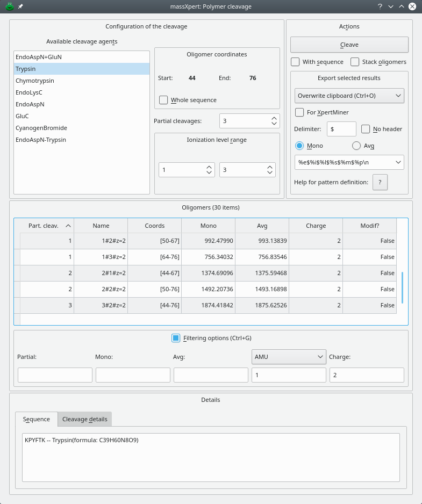Image resolution: width=422 pixels, height=504 pixels.
Task: Uncheck Filtering options checkbox
Action: [176, 338]
